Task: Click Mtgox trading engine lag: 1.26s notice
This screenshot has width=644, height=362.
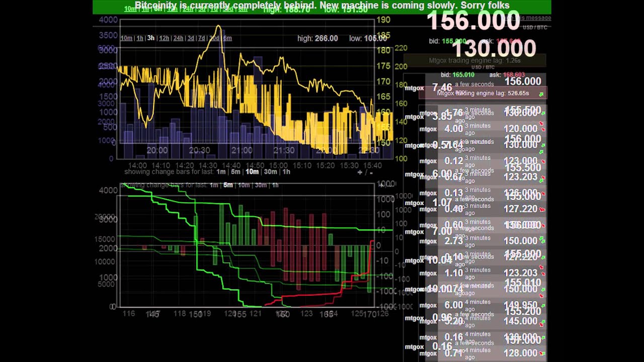Action: (x=474, y=61)
